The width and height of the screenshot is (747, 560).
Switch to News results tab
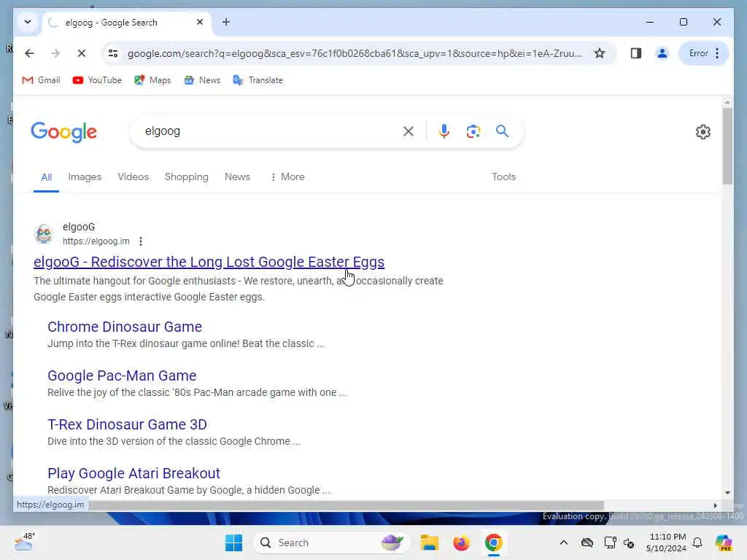click(x=237, y=176)
